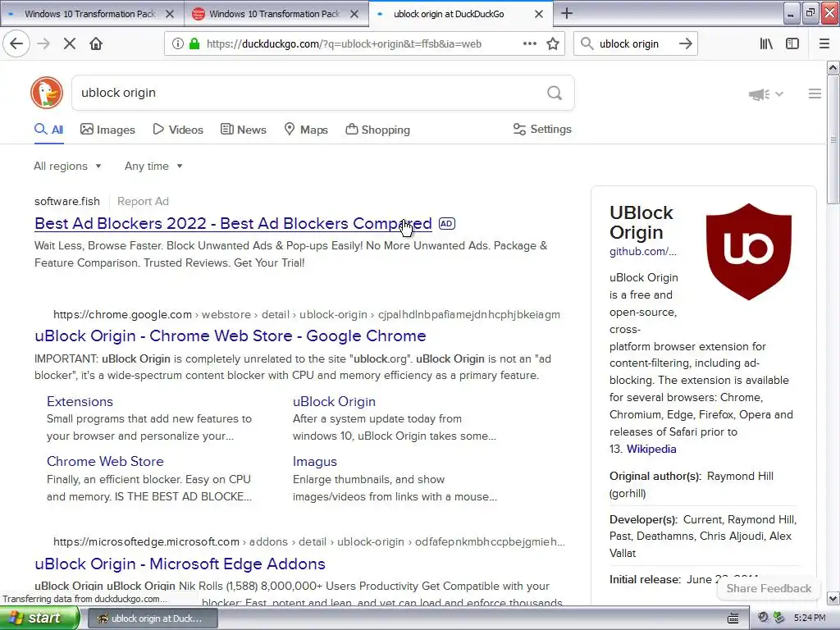
Task: Open the DuckDuckGo megaphone menu
Action: (766, 94)
